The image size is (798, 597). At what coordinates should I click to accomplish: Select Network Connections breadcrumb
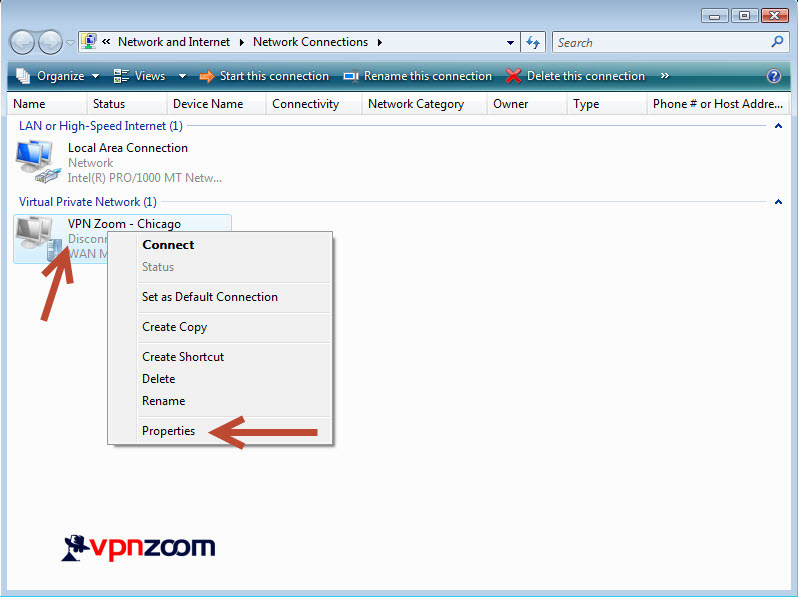[x=310, y=42]
